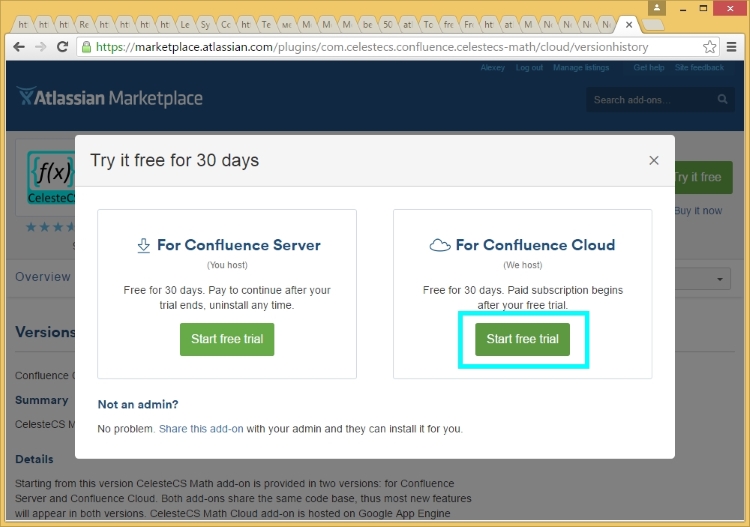Viewport: 750px width, 527px height.
Task: Start free trial for Confluence Cloud
Action: tap(522, 339)
